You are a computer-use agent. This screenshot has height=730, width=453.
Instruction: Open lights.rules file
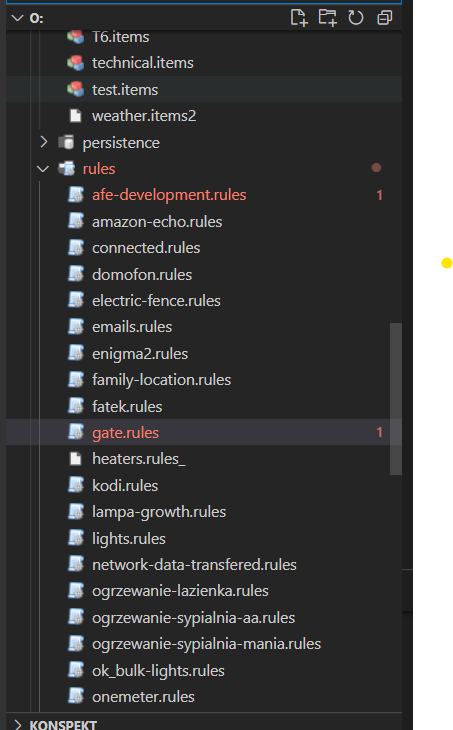tap(128, 538)
